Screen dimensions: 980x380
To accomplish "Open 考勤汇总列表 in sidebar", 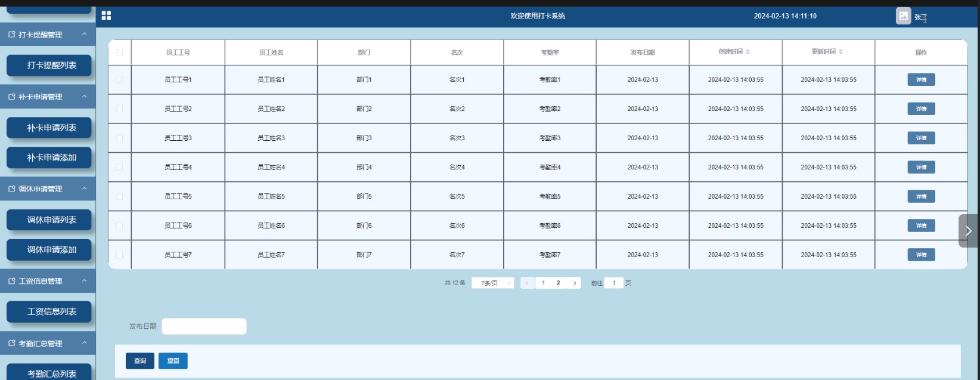I will 49,372.
